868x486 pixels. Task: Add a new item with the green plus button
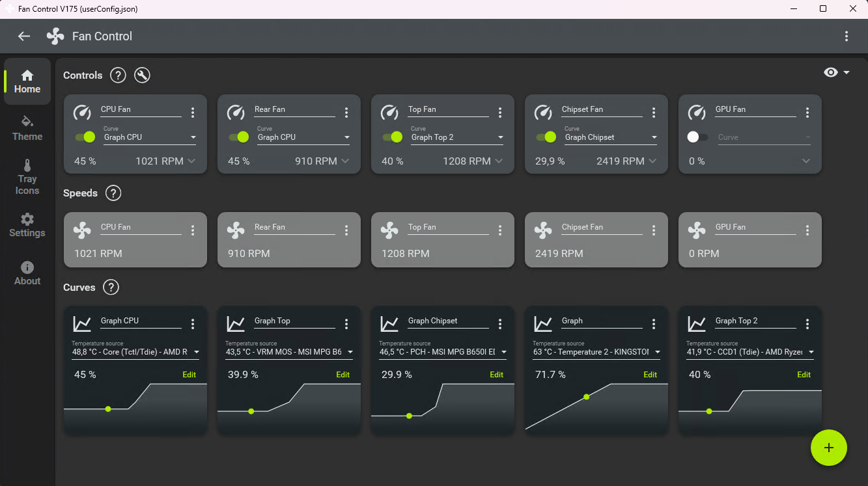pos(828,448)
